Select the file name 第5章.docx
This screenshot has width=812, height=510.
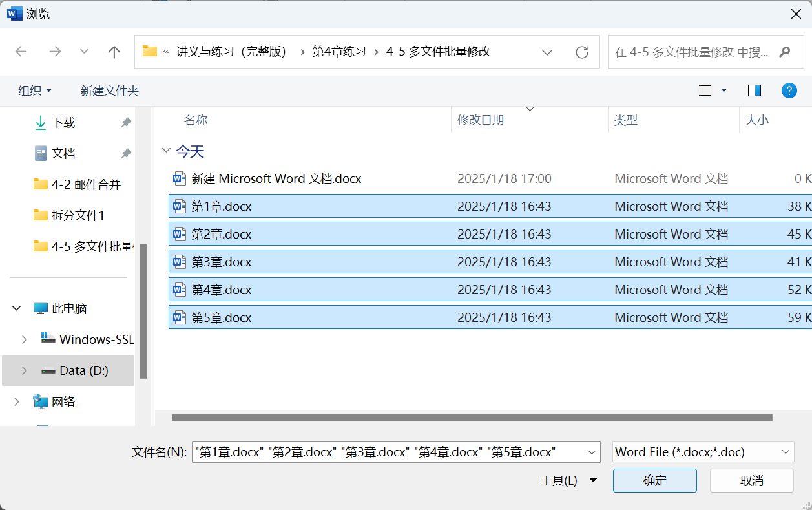[222, 317]
